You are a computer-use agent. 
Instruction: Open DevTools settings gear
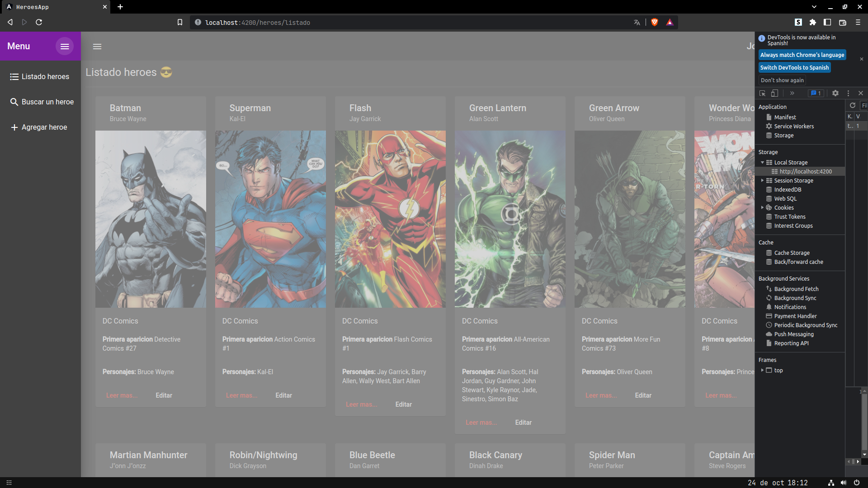pyautogui.click(x=835, y=93)
